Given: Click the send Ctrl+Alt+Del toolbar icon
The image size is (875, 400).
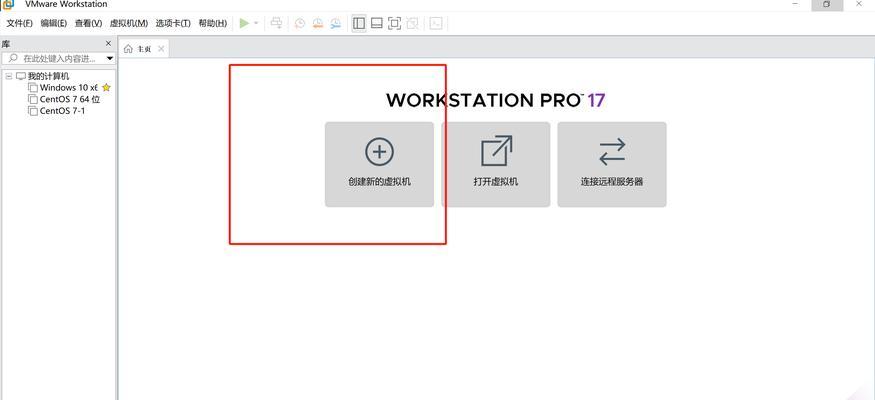Looking at the screenshot, I should [x=276, y=23].
